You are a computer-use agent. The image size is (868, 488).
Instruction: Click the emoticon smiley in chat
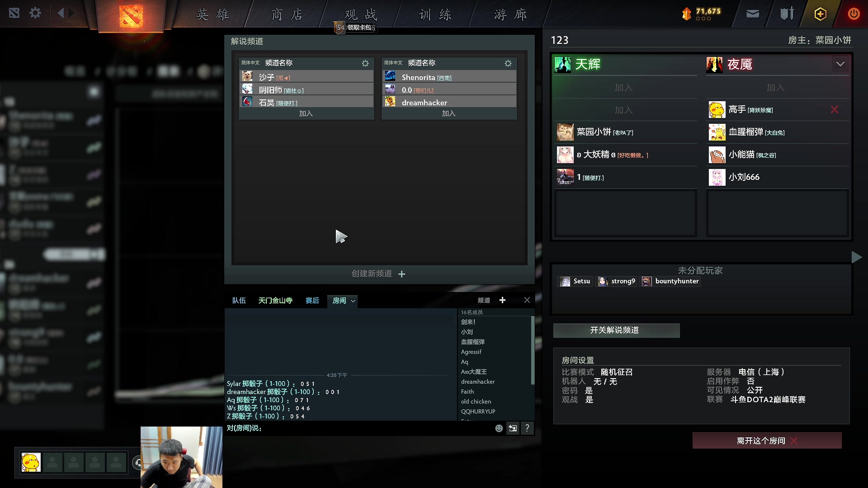pos(499,428)
